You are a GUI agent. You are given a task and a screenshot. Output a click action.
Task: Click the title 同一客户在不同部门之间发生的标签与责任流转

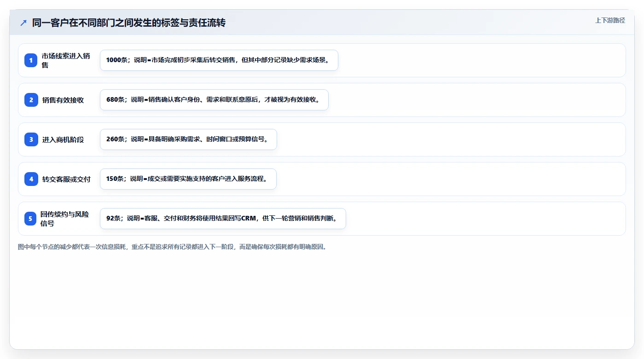click(129, 23)
